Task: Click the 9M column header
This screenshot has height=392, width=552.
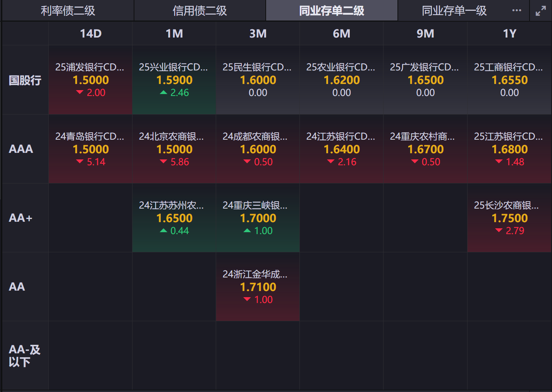Action: pos(425,34)
